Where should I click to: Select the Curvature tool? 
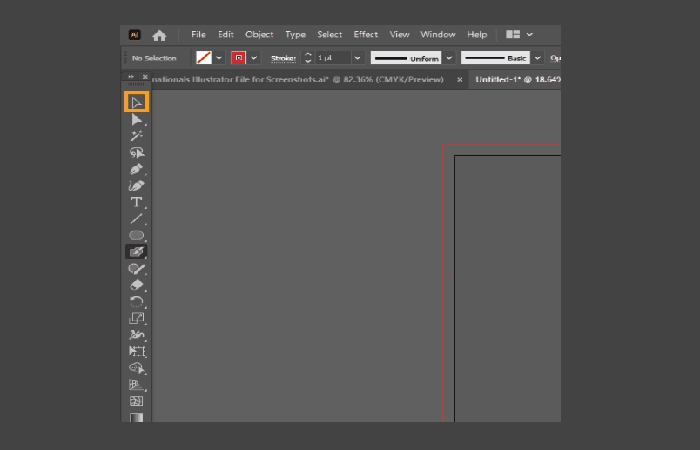pos(137,186)
